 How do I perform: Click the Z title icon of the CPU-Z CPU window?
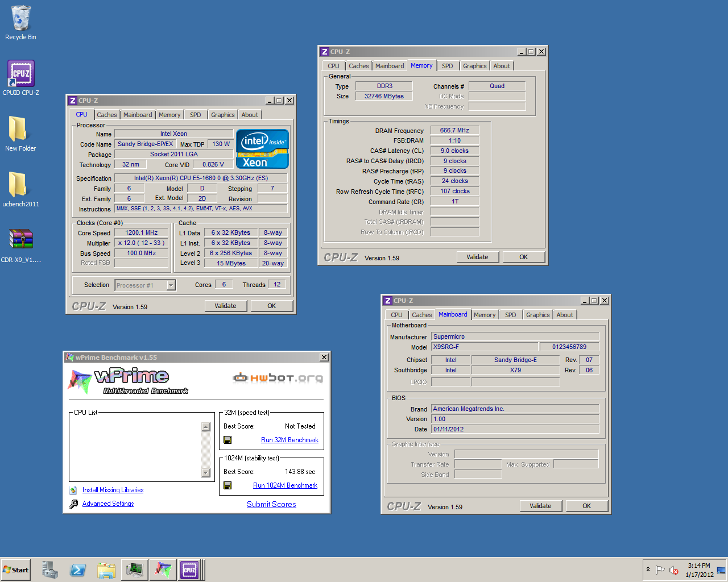click(73, 101)
